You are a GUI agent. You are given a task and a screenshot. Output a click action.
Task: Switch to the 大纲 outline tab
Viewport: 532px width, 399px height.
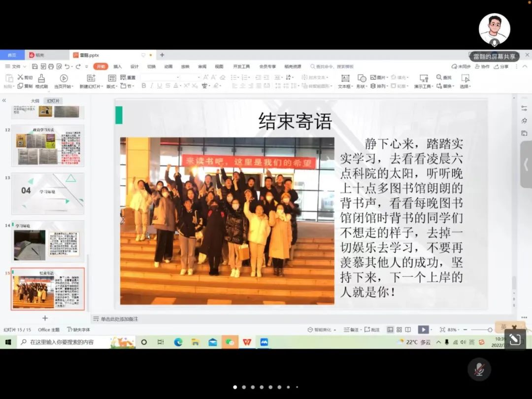point(35,101)
